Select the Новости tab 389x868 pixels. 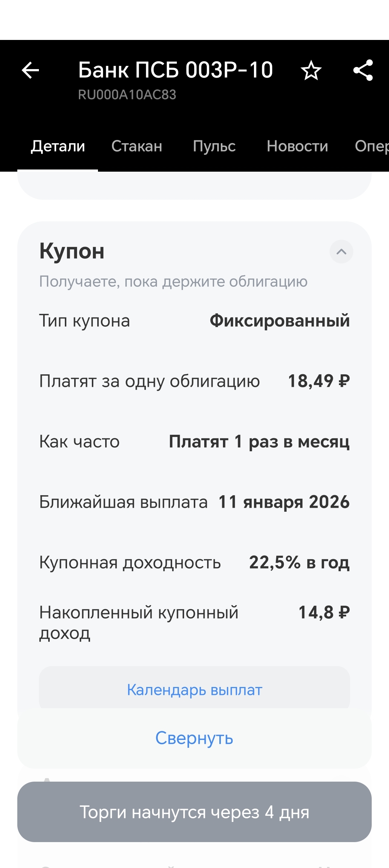click(297, 146)
